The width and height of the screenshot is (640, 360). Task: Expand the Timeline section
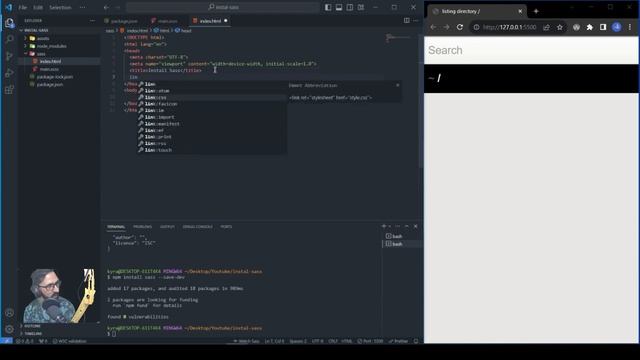[x=33, y=333]
